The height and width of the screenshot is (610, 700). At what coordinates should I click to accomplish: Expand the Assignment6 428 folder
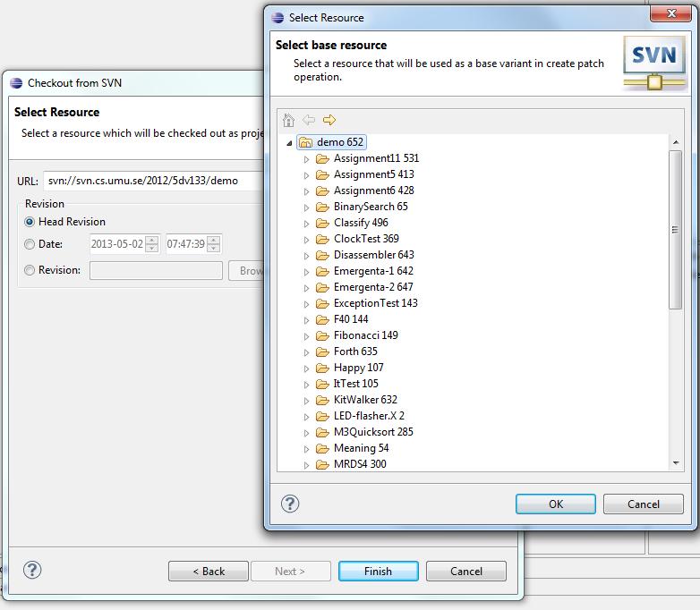(x=306, y=191)
